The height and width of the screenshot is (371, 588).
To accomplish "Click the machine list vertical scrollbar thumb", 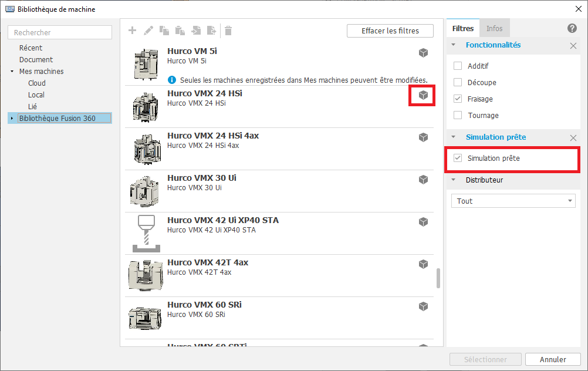I will pyautogui.click(x=438, y=278).
